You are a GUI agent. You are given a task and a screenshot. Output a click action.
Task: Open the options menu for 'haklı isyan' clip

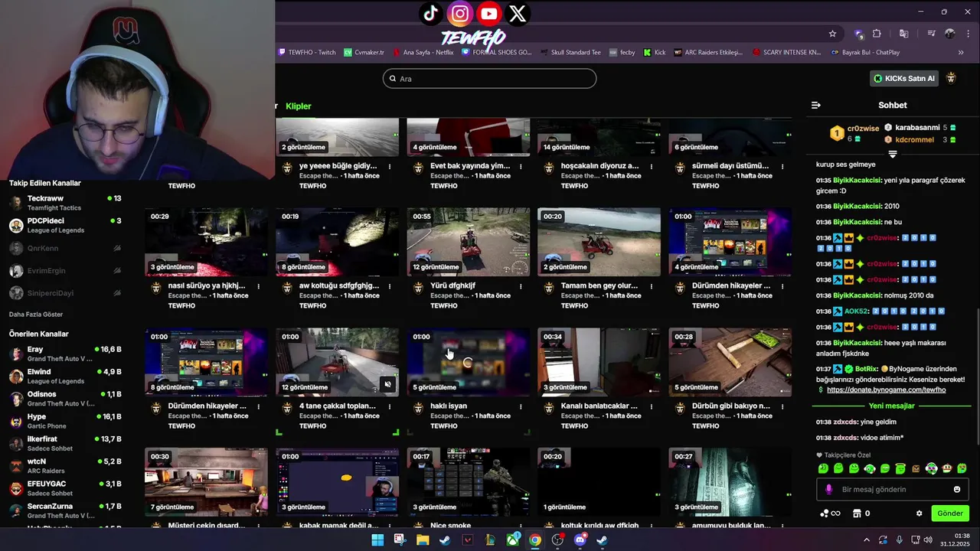[x=521, y=406]
